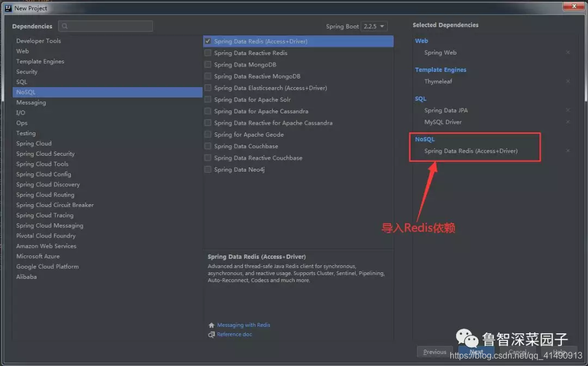This screenshot has width=588, height=366.
Task: Select the NoSQL category
Action: click(x=107, y=92)
